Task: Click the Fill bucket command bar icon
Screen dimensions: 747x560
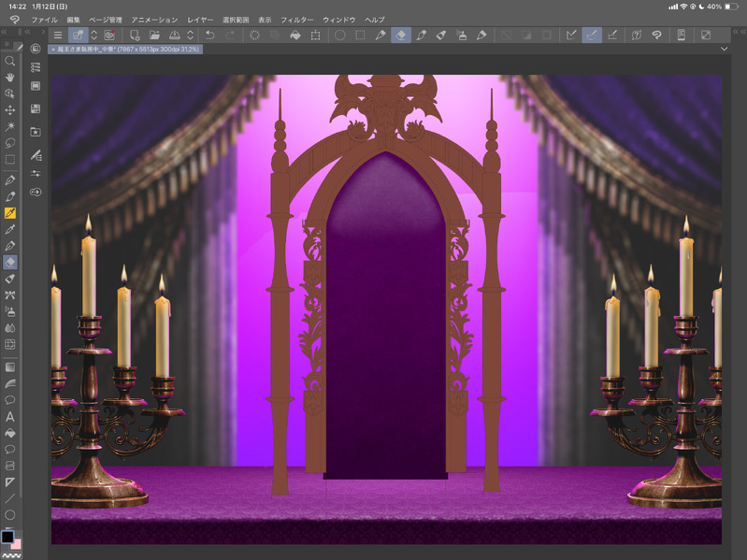Action: pos(295,36)
